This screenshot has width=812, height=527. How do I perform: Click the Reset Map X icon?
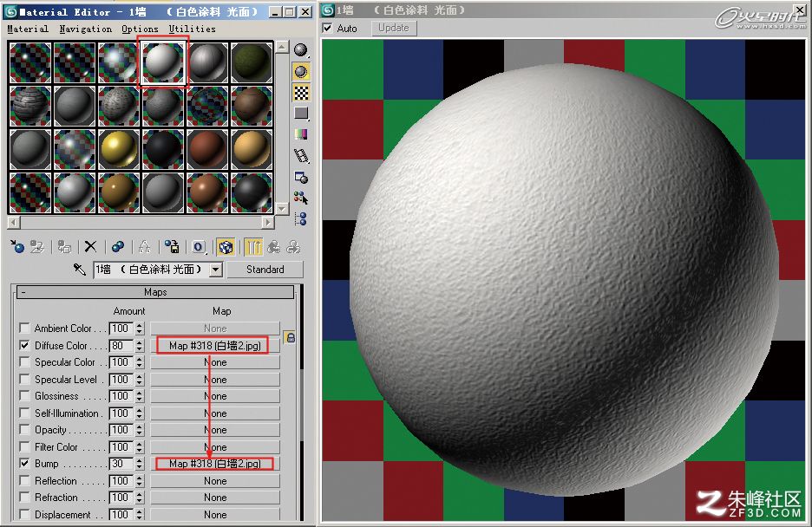pos(90,247)
